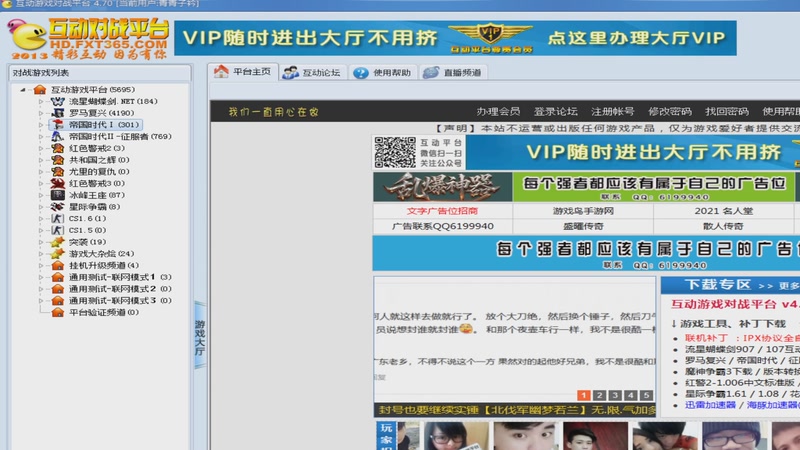Click the 通用测试-联网模式2 house icon

[58, 289]
